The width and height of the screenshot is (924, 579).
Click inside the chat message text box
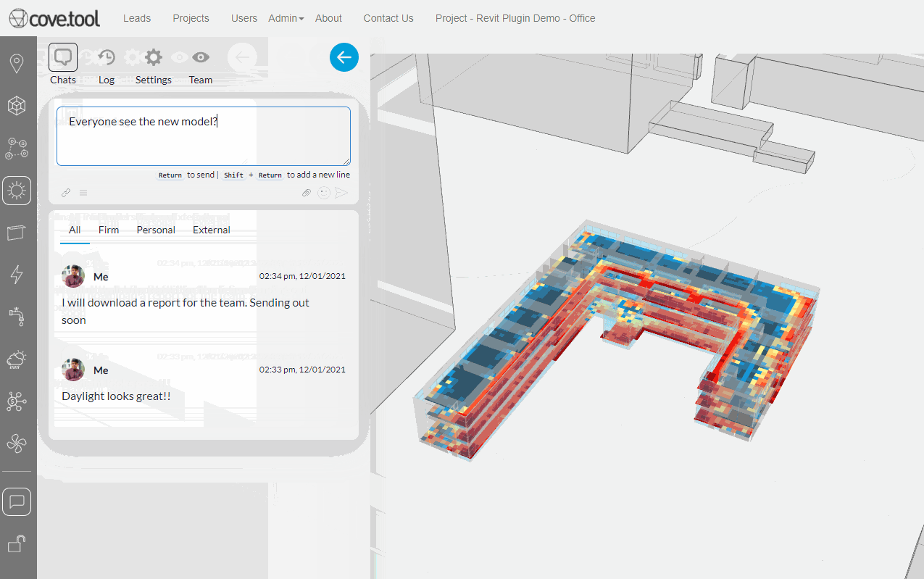tap(203, 136)
